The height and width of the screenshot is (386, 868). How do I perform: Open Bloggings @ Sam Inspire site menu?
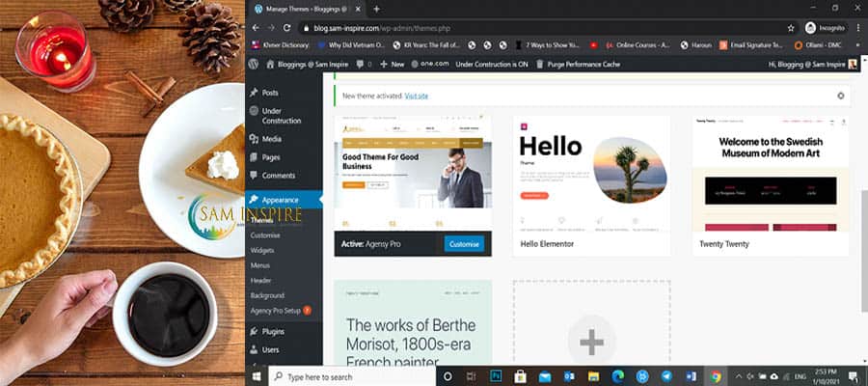(308, 65)
